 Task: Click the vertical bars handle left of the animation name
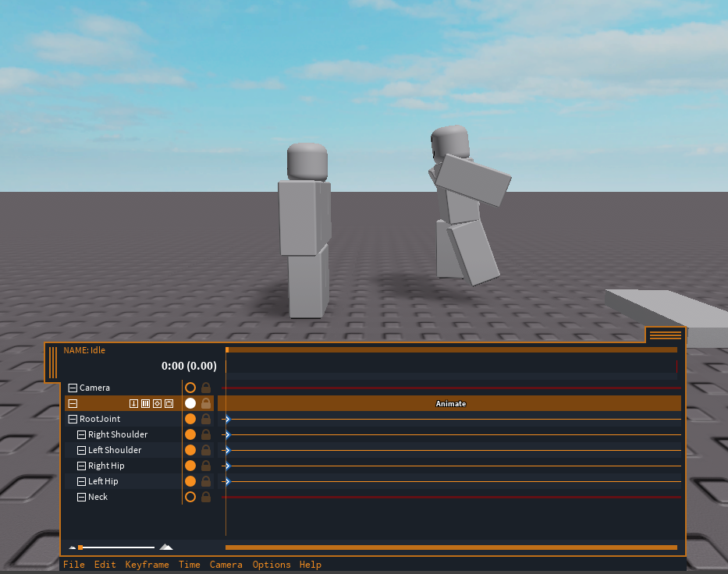coord(53,363)
